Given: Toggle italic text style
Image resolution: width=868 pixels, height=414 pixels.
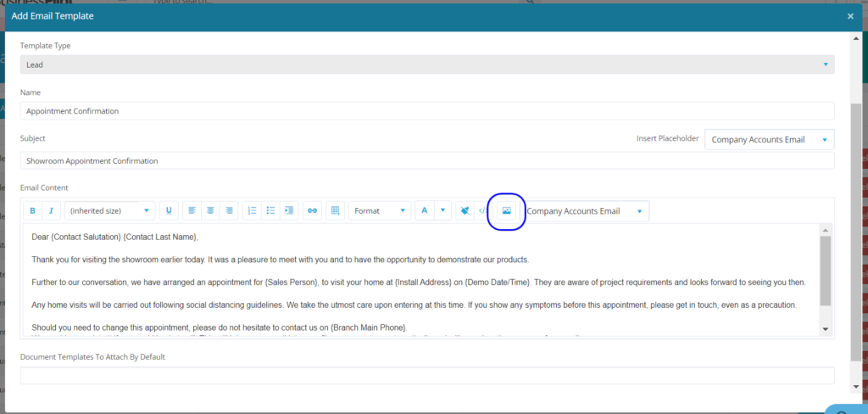Looking at the screenshot, I should (x=52, y=210).
